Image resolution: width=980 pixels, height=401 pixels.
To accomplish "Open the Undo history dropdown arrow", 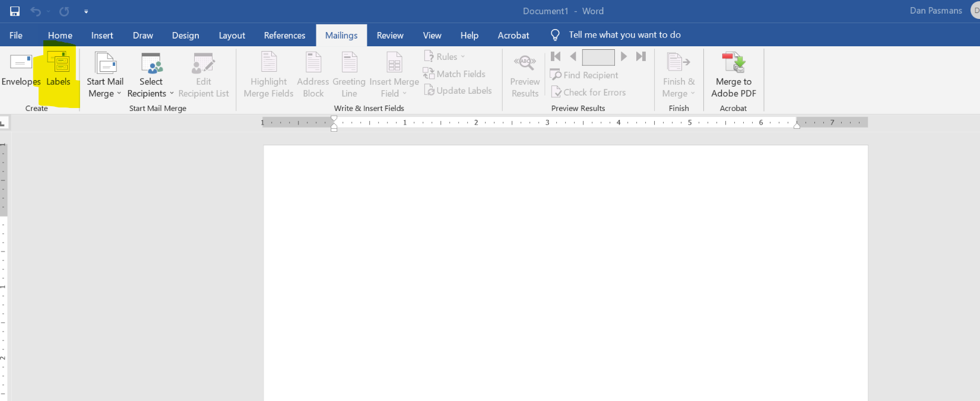I will pyautogui.click(x=49, y=11).
